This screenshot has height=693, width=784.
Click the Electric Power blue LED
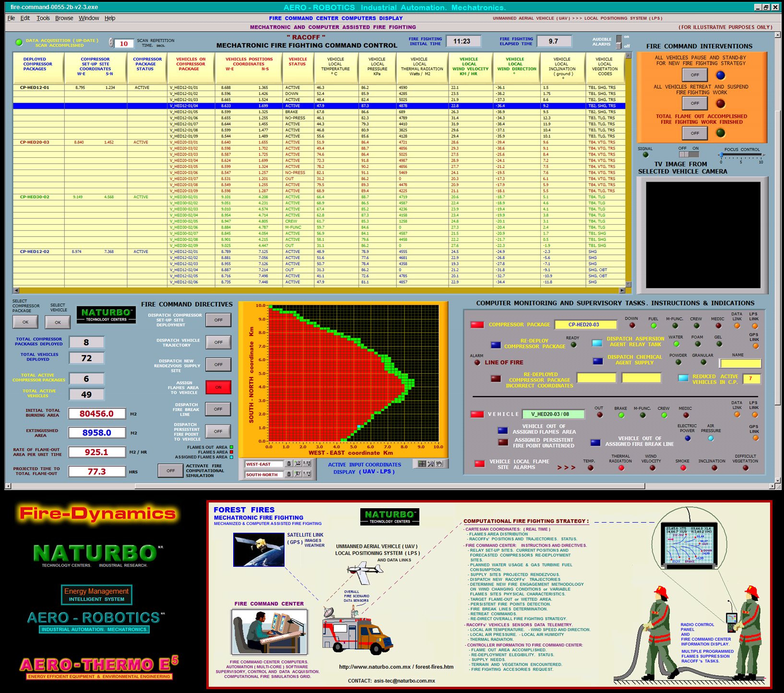(x=688, y=438)
